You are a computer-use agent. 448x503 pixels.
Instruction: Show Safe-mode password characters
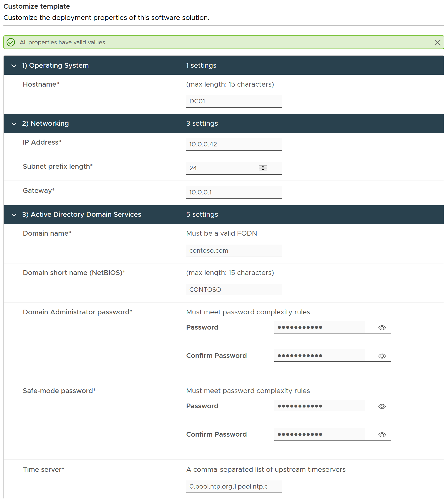tap(382, 406)
